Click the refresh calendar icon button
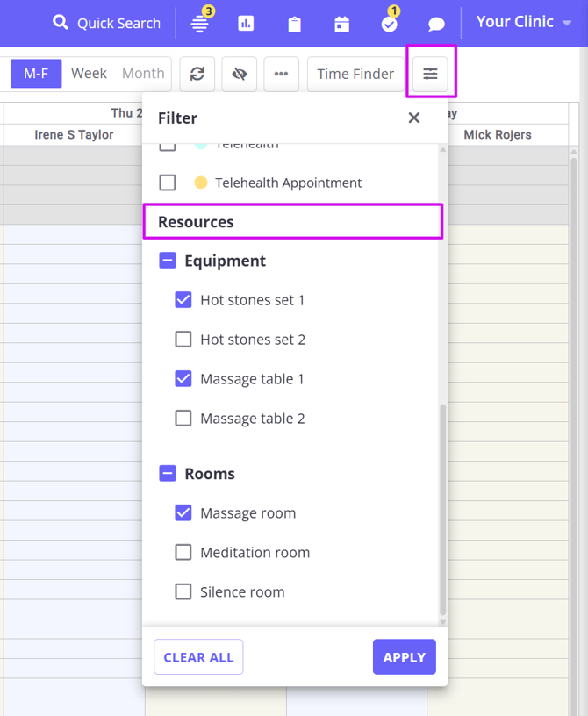The image size is (588, 716). click(197, 75)
